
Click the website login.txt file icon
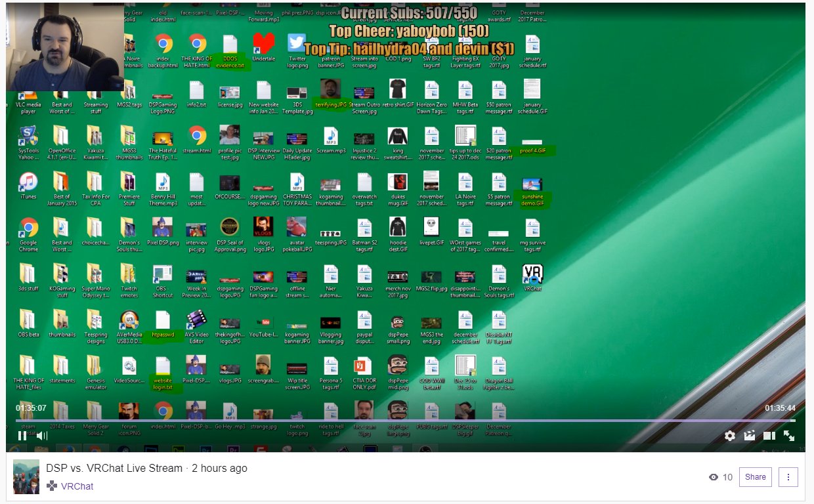point(163,366)
